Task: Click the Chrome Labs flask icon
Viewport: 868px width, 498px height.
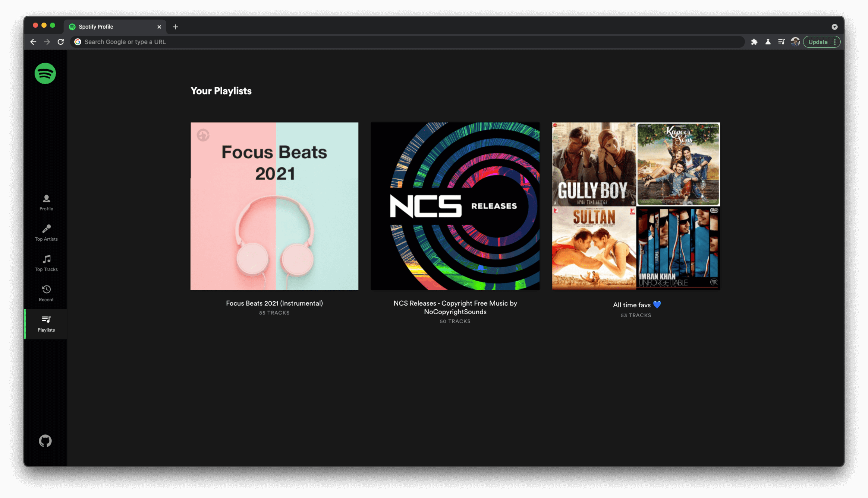Action: coord(768,42)
